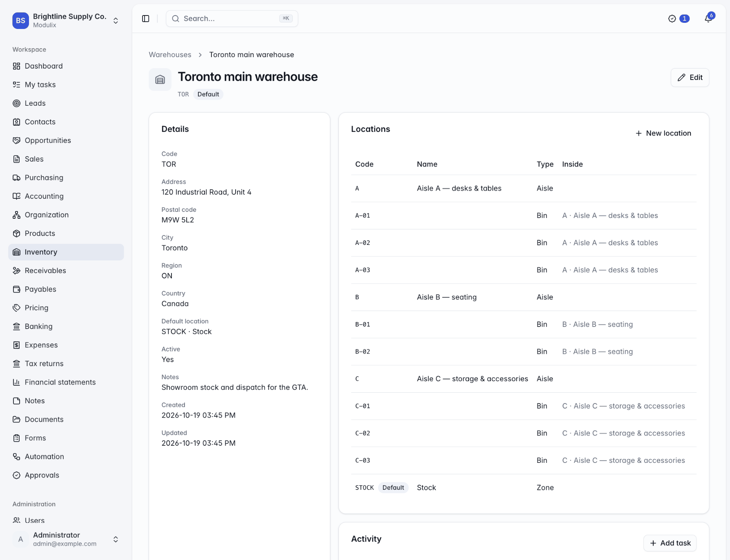Screen dimensions: 730x560
Task: Click the postal code M9W 5L2
Action: (x=178, y=220)
